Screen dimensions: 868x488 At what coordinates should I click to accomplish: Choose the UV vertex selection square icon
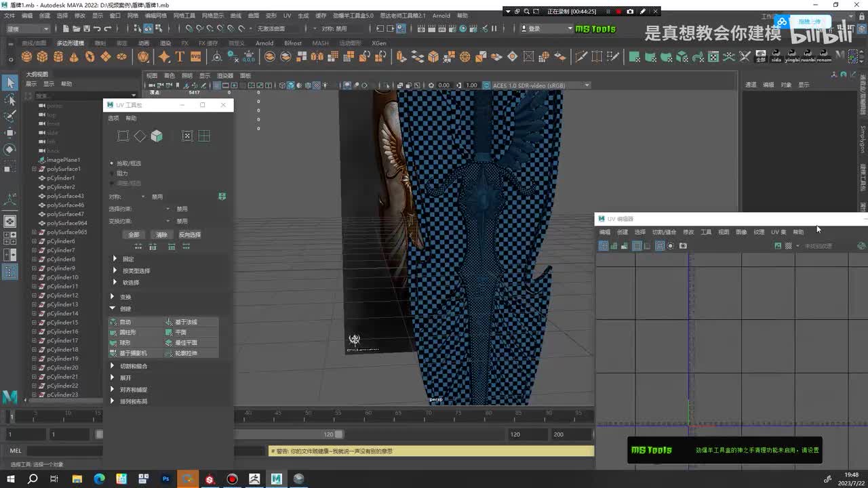coord(123,136)
